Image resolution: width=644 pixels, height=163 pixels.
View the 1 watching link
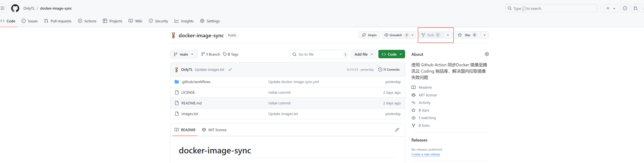click(x=423, y=118)
